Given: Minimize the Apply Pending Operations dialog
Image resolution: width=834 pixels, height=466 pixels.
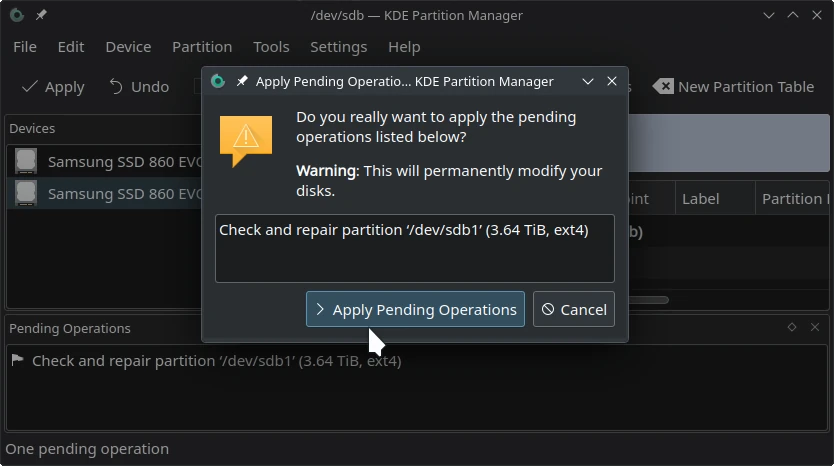Looking at the screenshot, I should click(588, 81).
